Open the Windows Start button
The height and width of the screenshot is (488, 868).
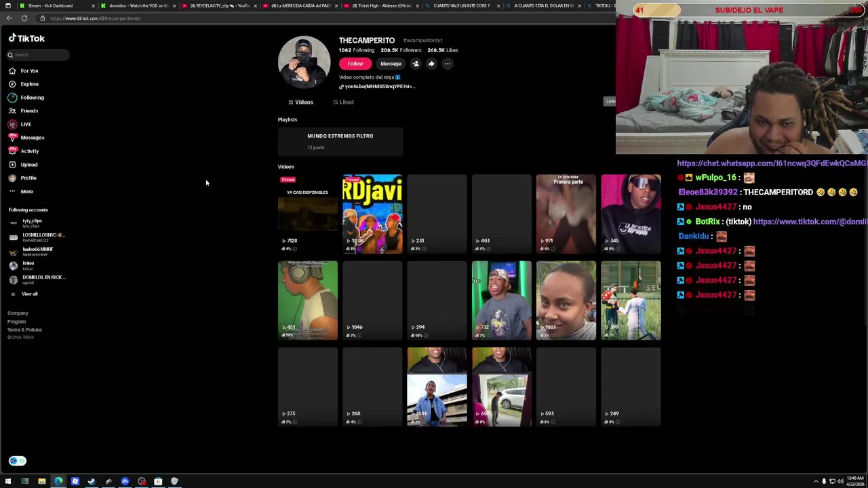[x=8, y=481]
